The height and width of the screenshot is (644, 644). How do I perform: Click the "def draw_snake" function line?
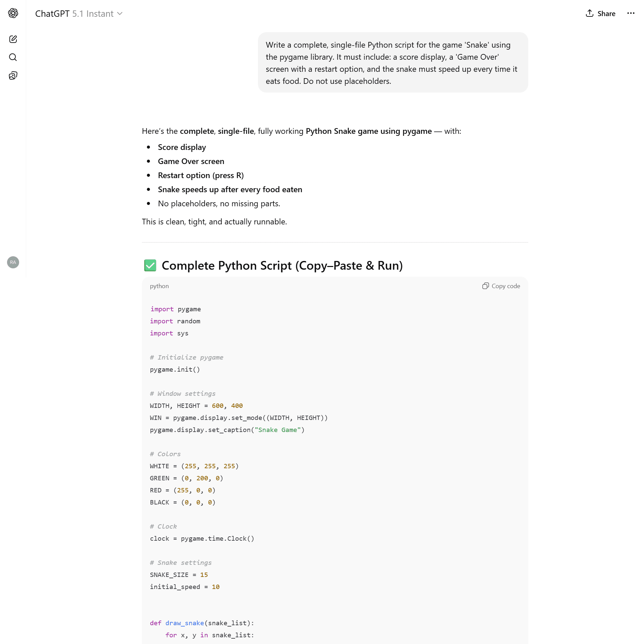click(x=202, y=623)
